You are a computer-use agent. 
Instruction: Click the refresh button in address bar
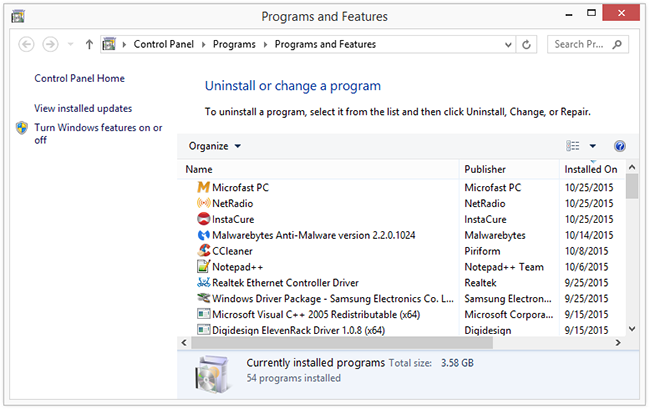click(528, 44)
